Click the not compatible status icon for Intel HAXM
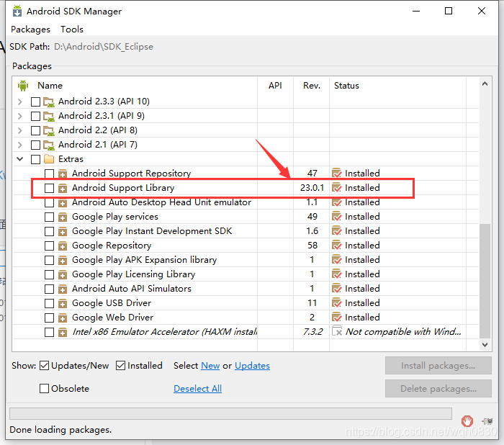The width and height of the screenshot is (504, 445). (x=337, y=331)
